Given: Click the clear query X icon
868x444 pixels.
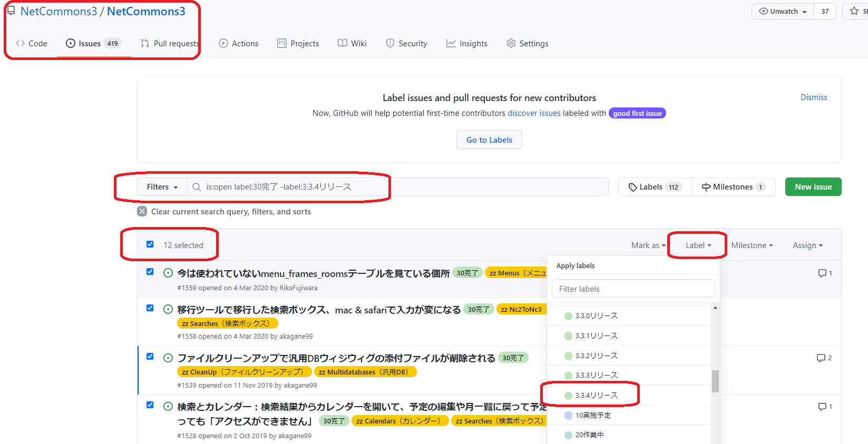Looking at the screenshot, I should (x=142, y=211).
